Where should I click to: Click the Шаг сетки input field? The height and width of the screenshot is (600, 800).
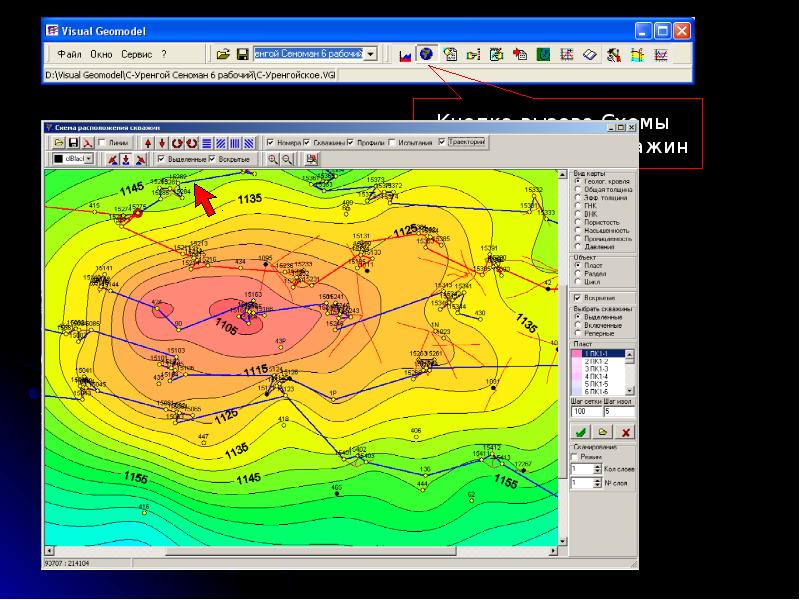584,411
